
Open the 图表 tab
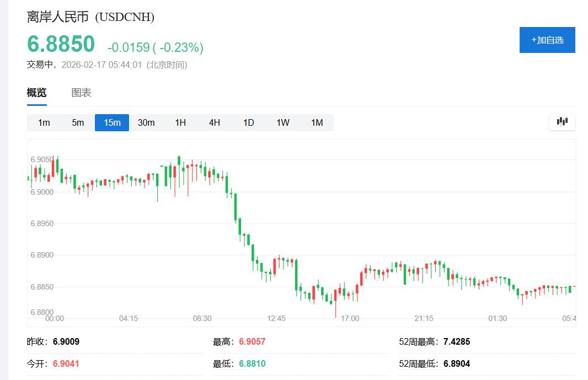click(x=81, y=93)
